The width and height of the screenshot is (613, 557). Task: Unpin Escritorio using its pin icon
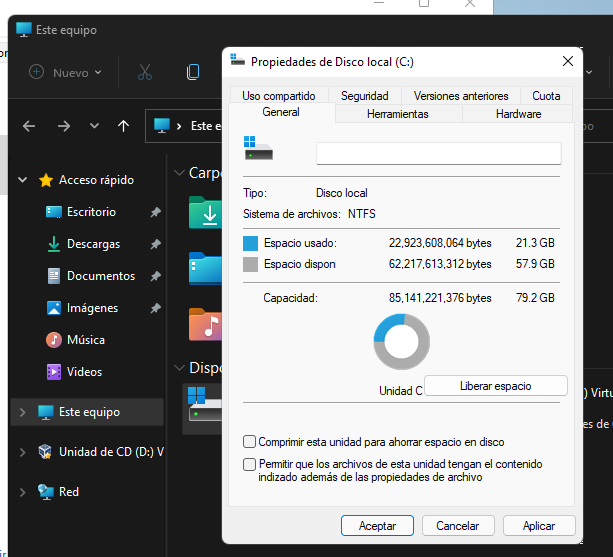[x=156, y=212]
